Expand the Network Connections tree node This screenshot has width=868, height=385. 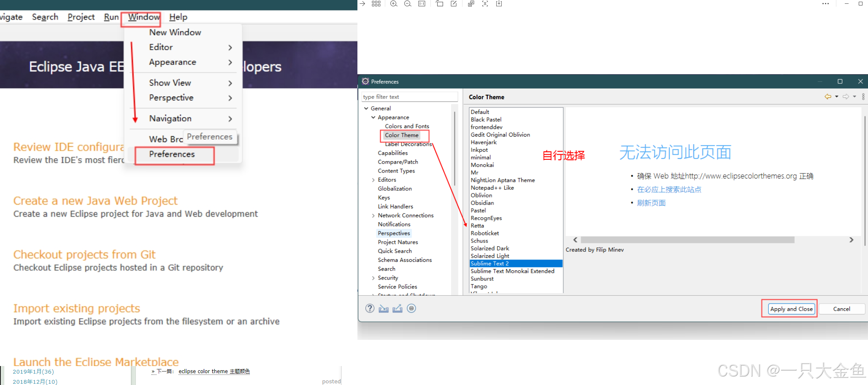[373, 215]
